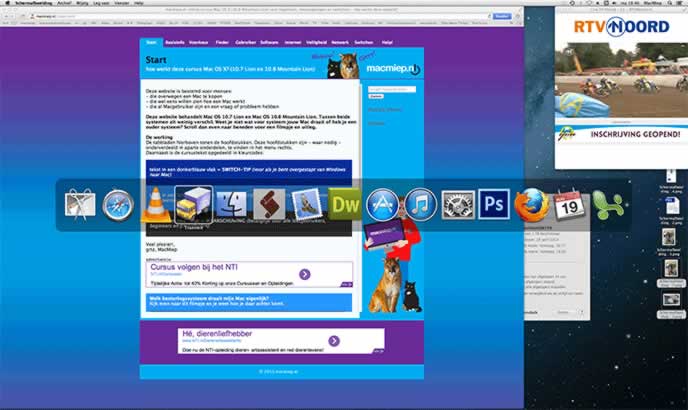
Task: Open the Veiligheid tab
Action: pos(316,43)
